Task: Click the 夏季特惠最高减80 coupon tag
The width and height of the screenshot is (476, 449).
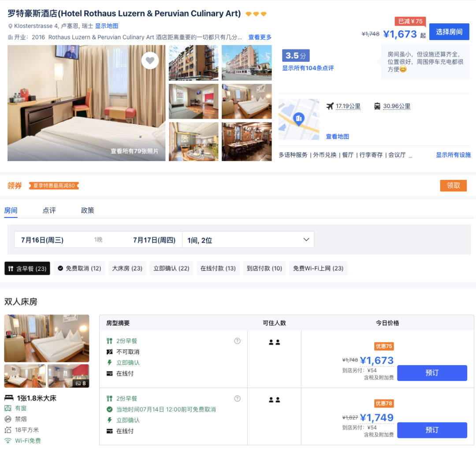Action: [x=54, y=186]
